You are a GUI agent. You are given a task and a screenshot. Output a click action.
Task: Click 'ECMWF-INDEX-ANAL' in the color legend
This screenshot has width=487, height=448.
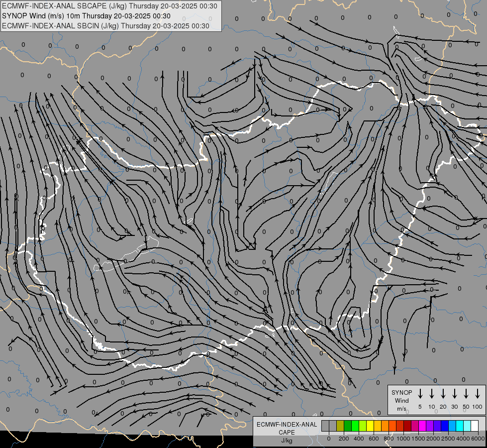[287, 425]
